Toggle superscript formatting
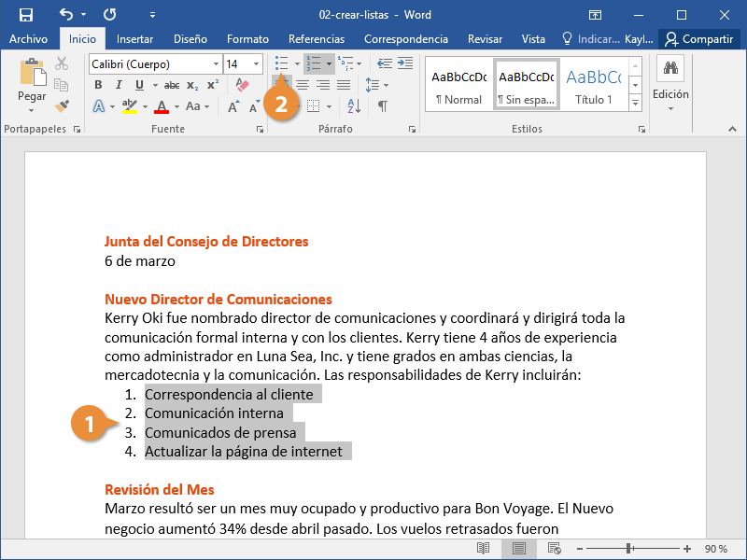The height and width of the screenshot is (560, 747). 213,85
